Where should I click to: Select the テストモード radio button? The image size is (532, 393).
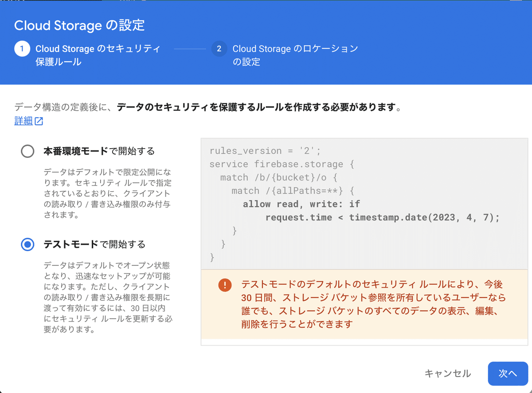pyautogui.click(x=27, y=244)
